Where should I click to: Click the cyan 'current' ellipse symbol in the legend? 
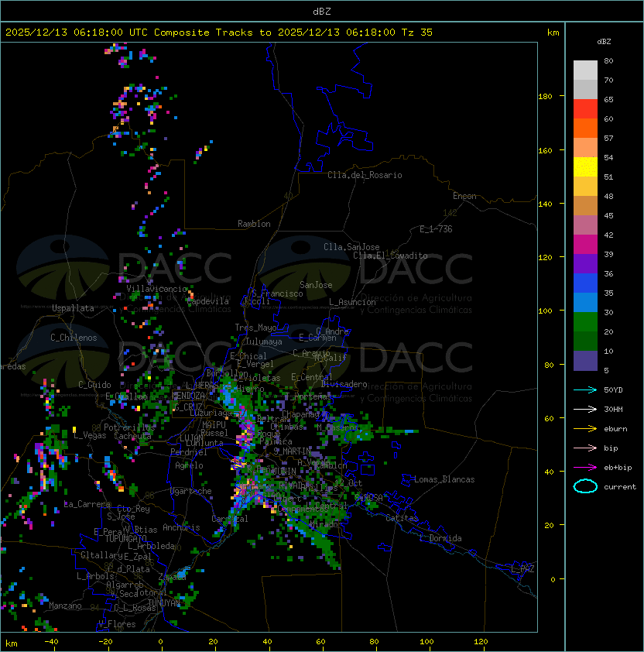coord(585,486)
